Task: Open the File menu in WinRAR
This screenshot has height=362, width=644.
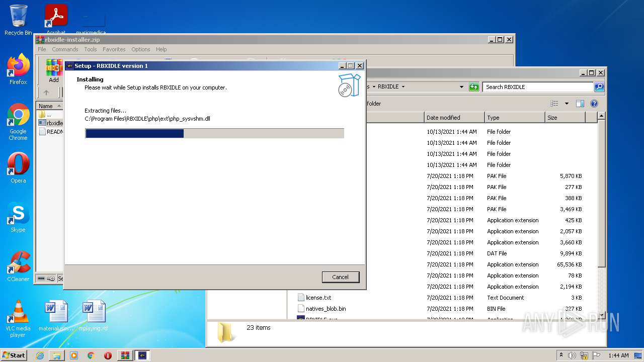Action: click(x=42, y=49)
